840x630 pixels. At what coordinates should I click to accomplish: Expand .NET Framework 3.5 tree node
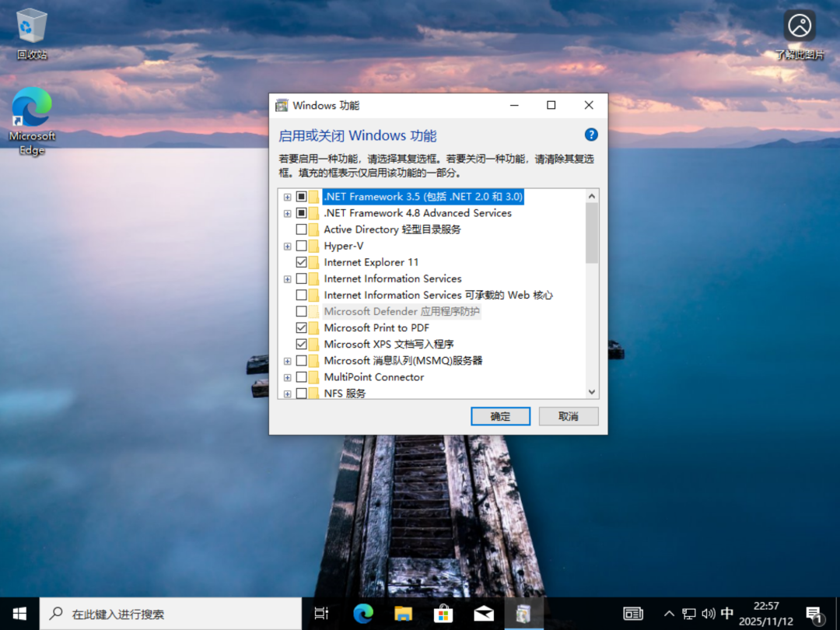click(x=288, y=197)
